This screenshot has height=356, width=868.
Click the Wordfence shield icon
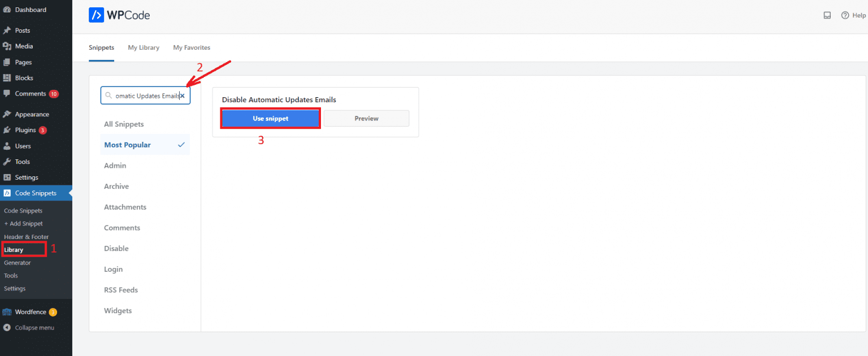(x=7, y=312)
